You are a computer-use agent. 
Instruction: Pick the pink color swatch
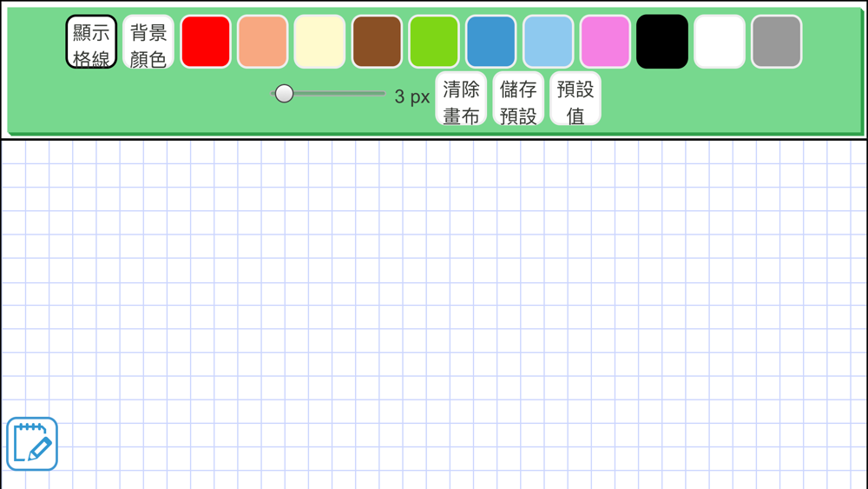coord(604,42)
